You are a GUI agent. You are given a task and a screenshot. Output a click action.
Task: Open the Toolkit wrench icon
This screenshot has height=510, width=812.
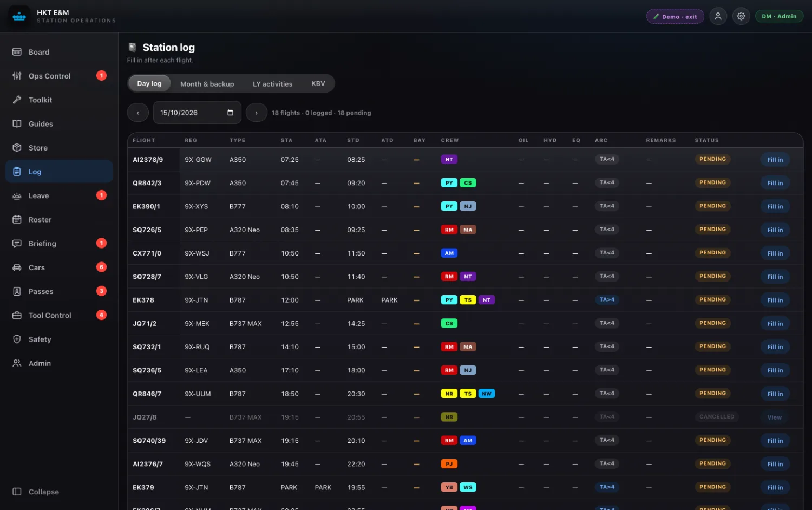(x=17, y=100)
